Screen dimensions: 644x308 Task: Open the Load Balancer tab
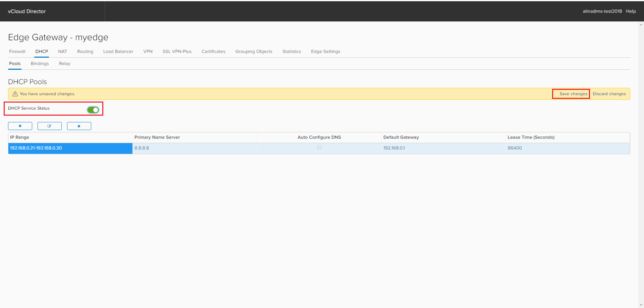pyautogui.click(x=118, y=51)
